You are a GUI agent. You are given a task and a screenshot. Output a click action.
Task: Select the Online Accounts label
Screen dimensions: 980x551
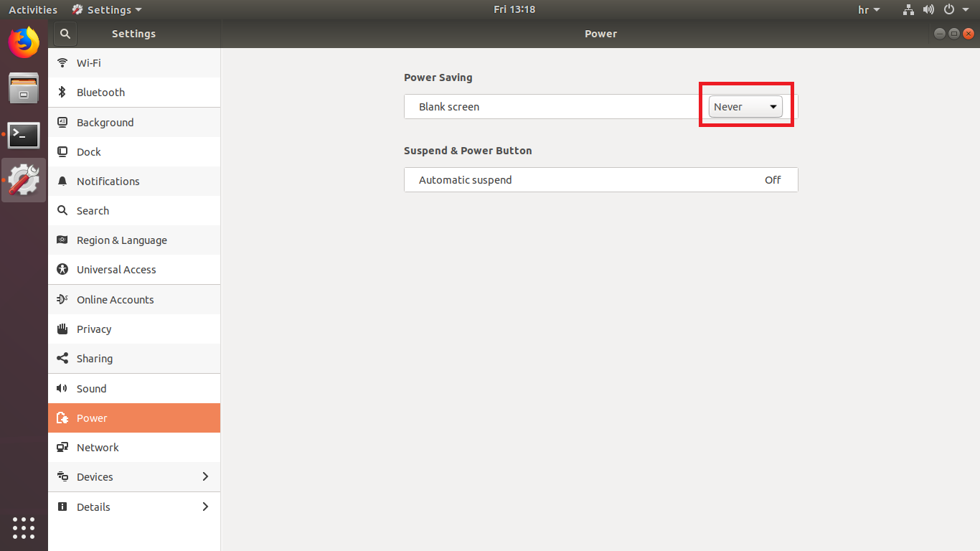click(x=116, y=300)
